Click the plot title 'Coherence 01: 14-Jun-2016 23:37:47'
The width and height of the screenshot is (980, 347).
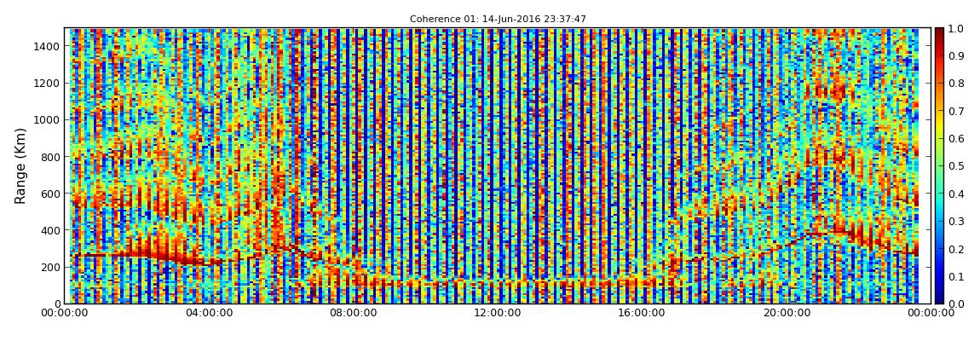click(x=498, y=20)
